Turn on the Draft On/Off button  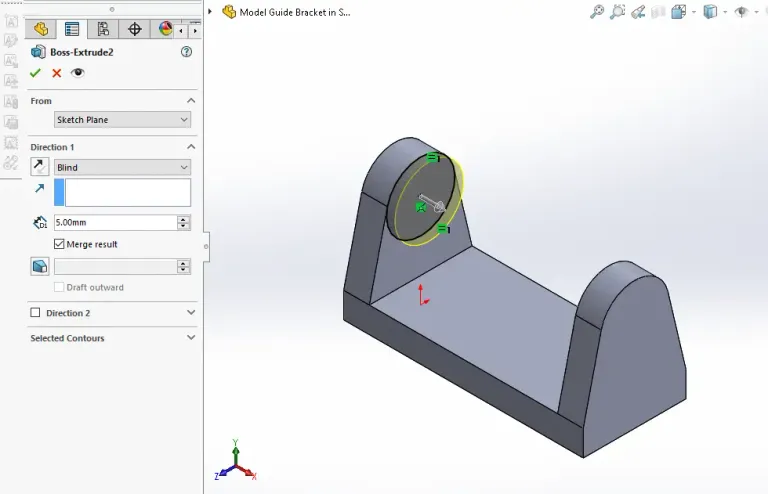pyautogui.click(x=39, y=266)
